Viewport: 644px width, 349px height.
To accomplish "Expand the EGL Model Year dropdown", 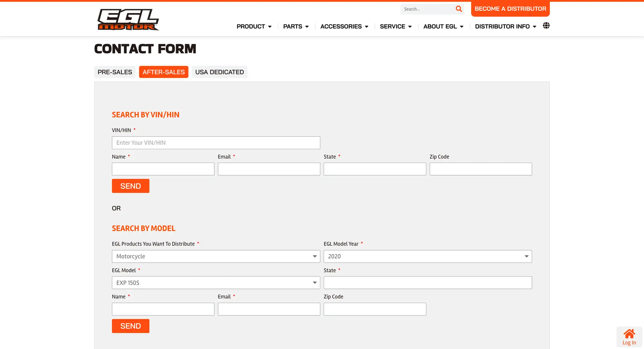I will [x=427, y=256].
